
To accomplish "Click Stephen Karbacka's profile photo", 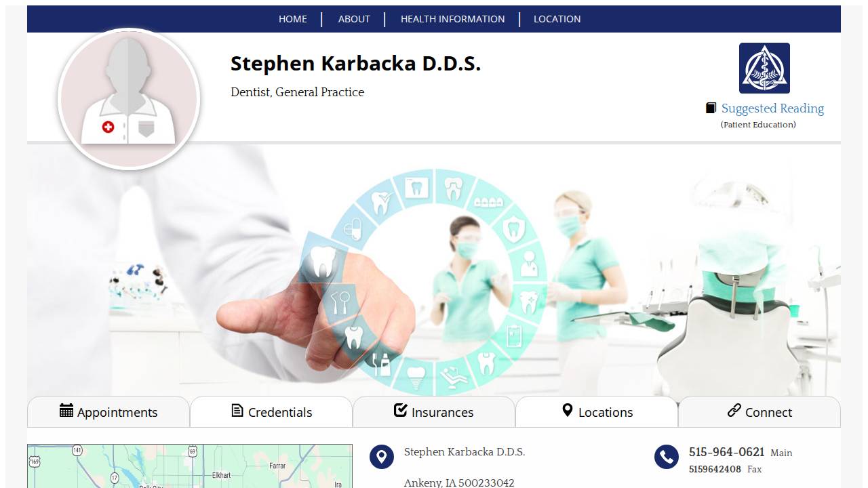I will [129, 97].
